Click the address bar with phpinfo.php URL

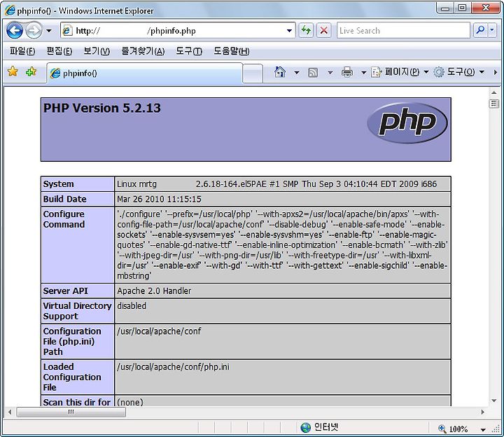178,31
